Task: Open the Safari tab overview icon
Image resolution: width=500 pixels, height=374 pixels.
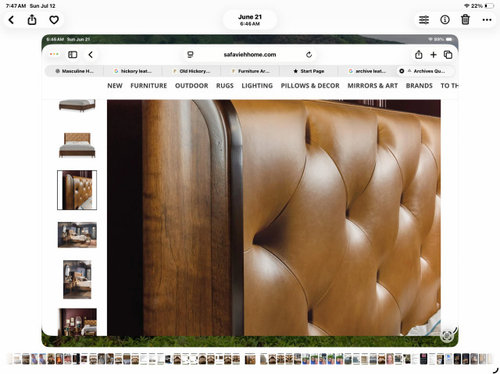Action: coord(448,54)
